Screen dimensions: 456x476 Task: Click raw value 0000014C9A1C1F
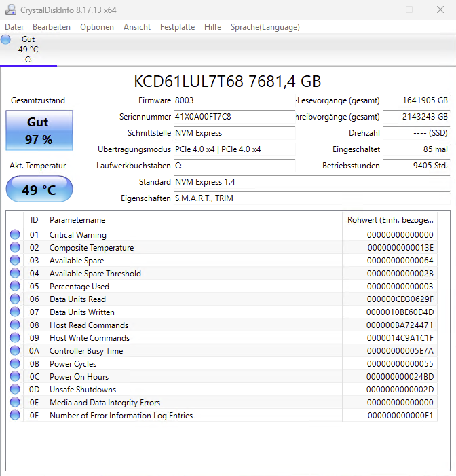400,338
